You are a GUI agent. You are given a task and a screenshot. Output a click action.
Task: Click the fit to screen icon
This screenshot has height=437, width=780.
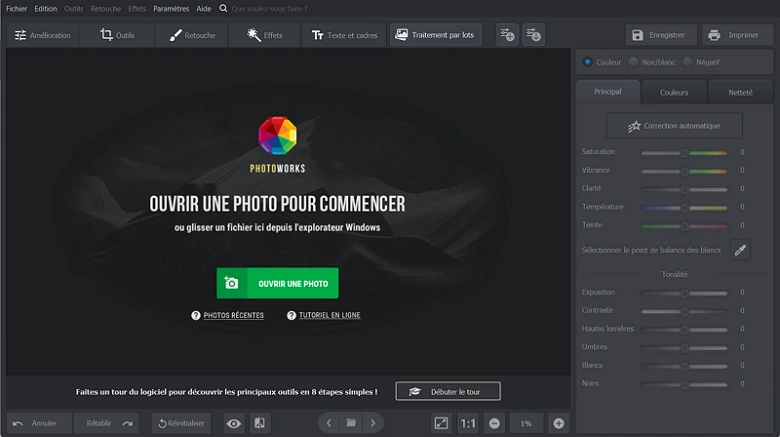[441, 423]
